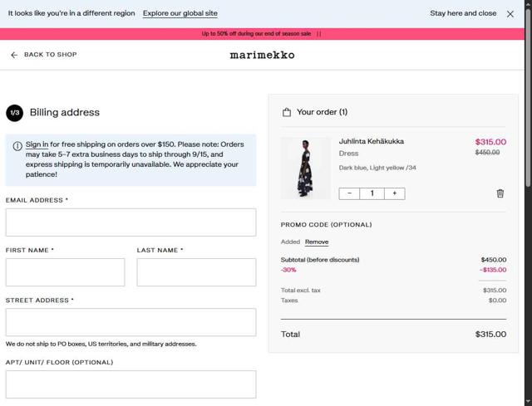The image size is (532, 406).
Task: Go back via BACK TO SHOP link
Action: coord(50,55)
